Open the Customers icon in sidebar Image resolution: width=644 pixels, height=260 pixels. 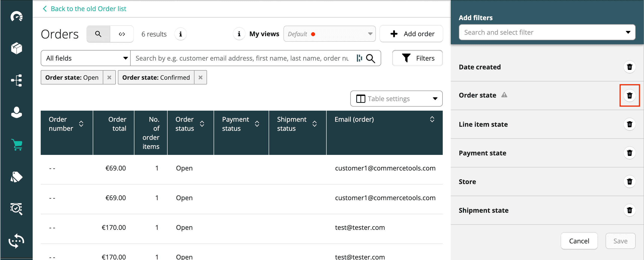coord(17,112)
